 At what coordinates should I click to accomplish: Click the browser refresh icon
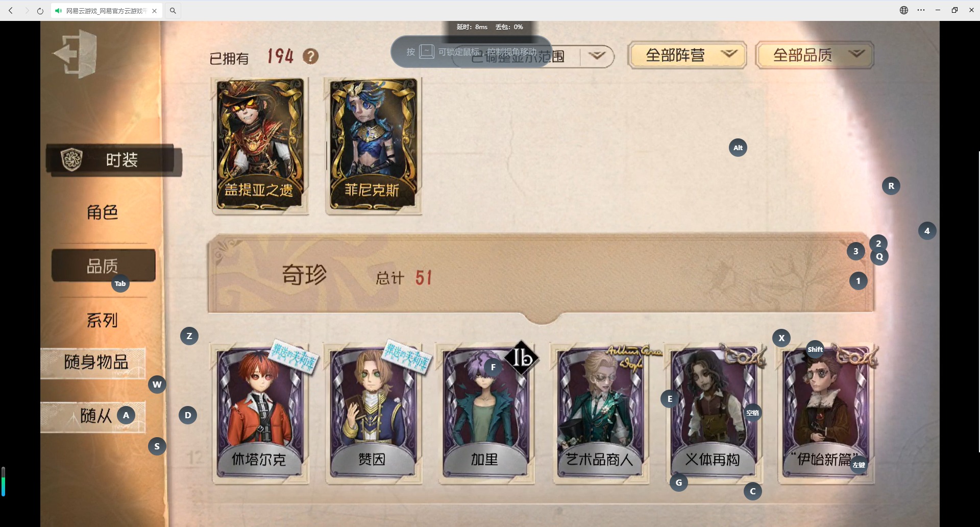click(40, 11)
